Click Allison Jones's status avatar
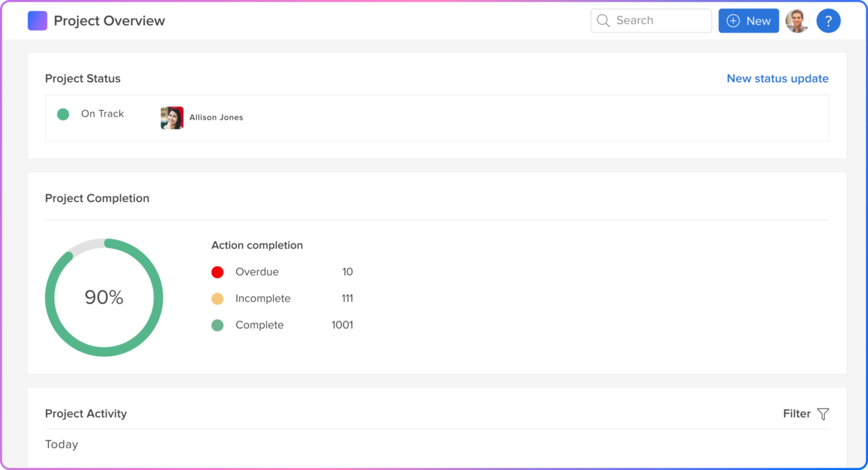Viewport: 868px width, 470px height. click(172, 118)
